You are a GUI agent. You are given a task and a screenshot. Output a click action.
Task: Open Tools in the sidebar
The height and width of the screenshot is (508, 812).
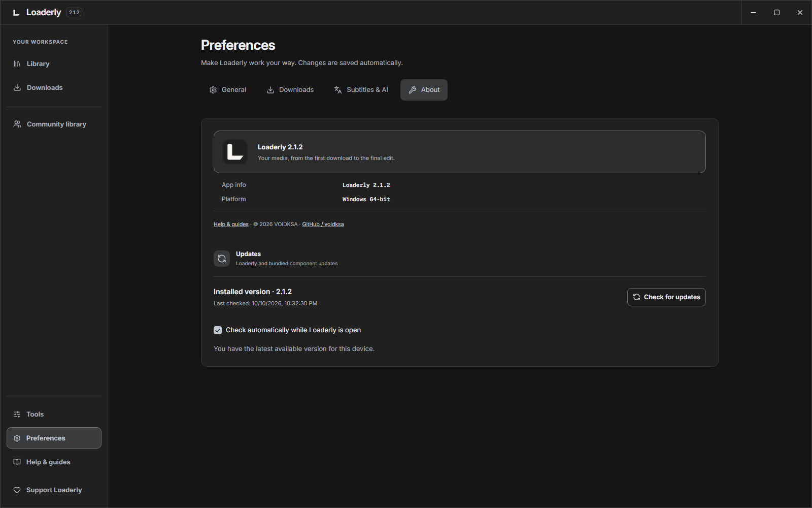54,415
